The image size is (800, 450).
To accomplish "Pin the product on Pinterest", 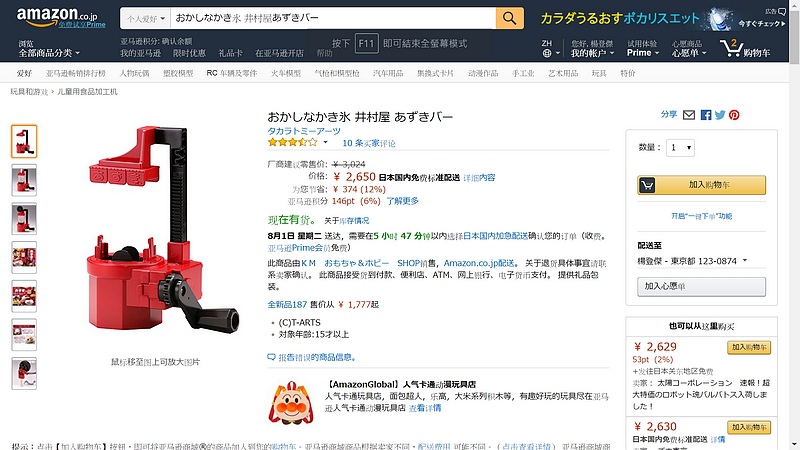I will (734, 115).
